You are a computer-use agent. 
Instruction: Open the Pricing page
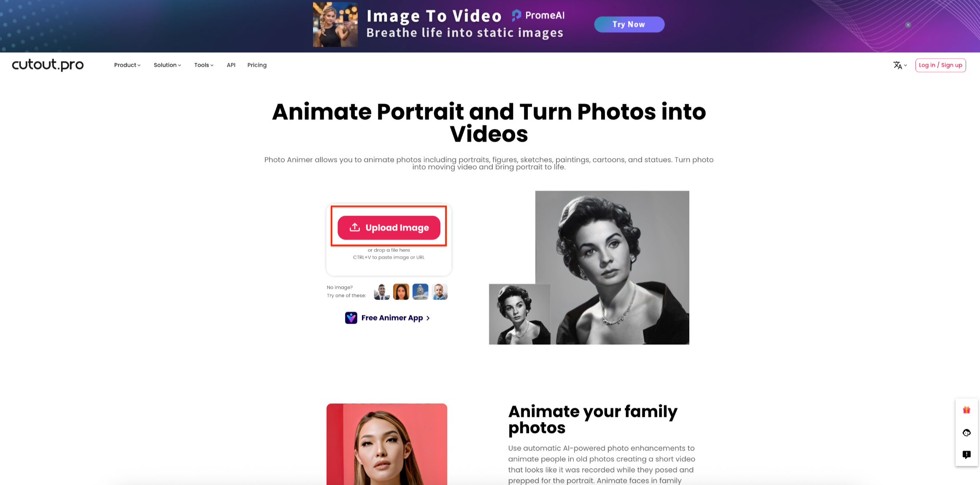point(256,65)
